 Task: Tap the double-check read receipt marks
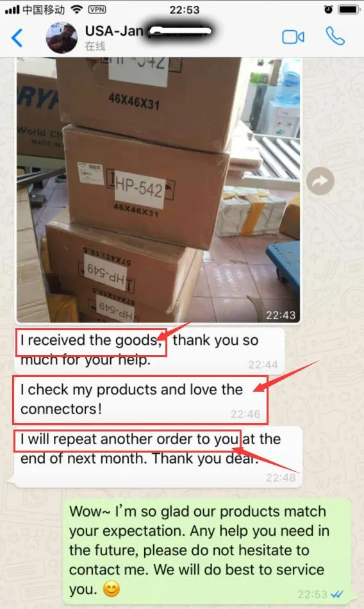coord(336,594)
